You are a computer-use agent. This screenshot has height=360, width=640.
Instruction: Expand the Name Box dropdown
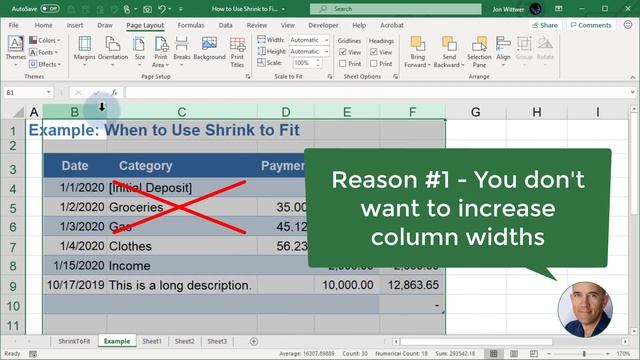click(49, 93)
